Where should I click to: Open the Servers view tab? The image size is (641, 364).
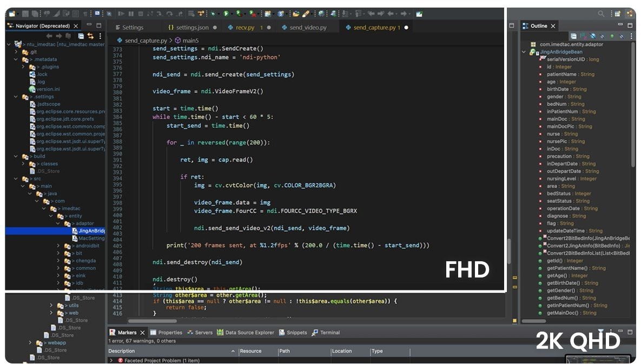(x=200, y=333)
